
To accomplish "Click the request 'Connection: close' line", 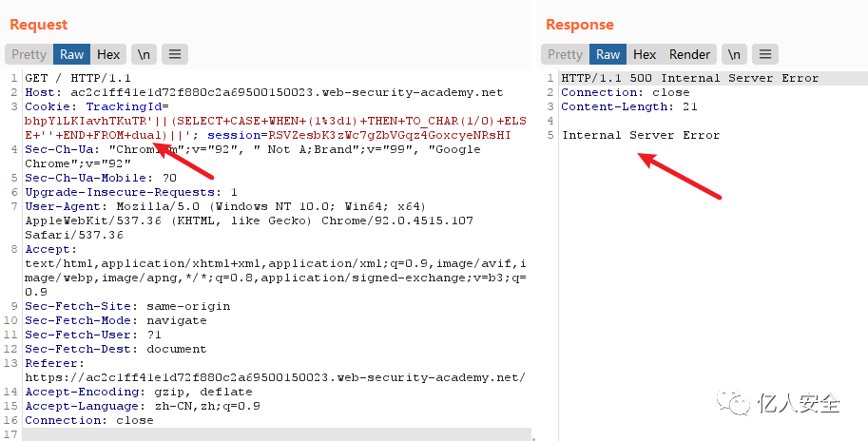I will click(x=89, y=420).
